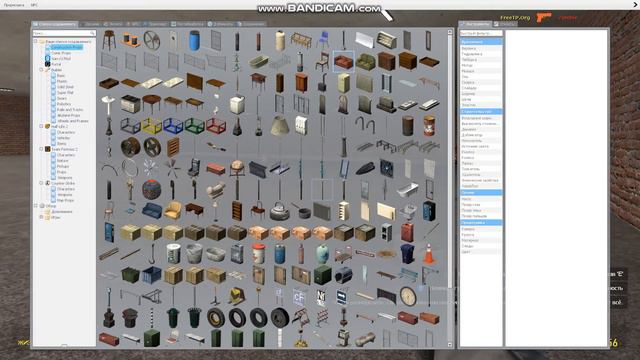Spawn the green dumpster prop
The width and height of the screenshot is (640, 360).
130,275
